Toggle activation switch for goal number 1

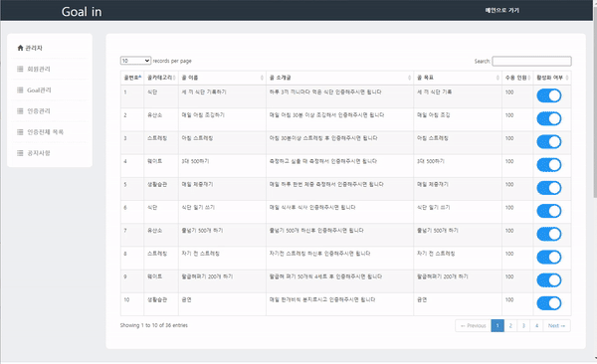tap(549, 95)
